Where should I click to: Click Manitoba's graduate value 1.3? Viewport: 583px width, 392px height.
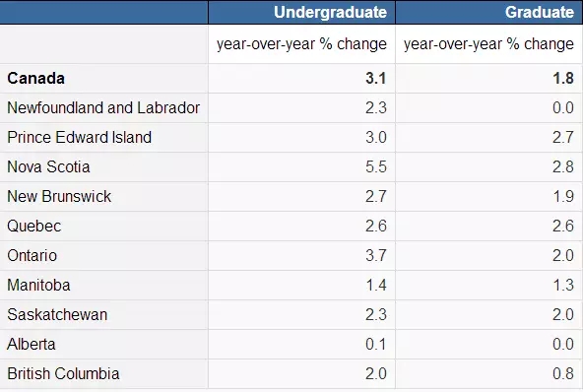pos(563,286)
